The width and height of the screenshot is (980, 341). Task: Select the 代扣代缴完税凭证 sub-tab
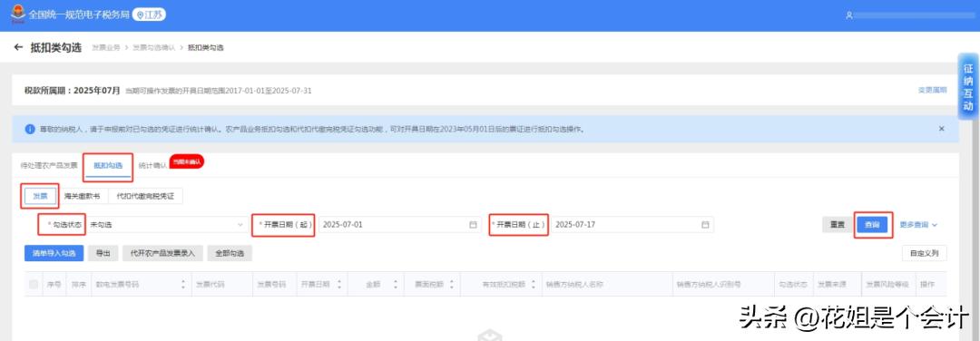click(145, 196)
